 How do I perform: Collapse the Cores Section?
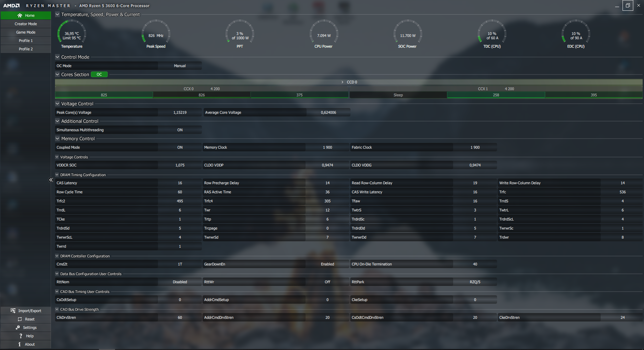coord(57,74)
